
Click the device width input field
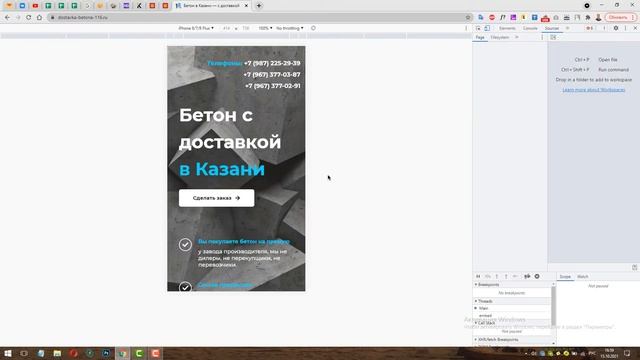pyautogui.click(x=227, y=28)
